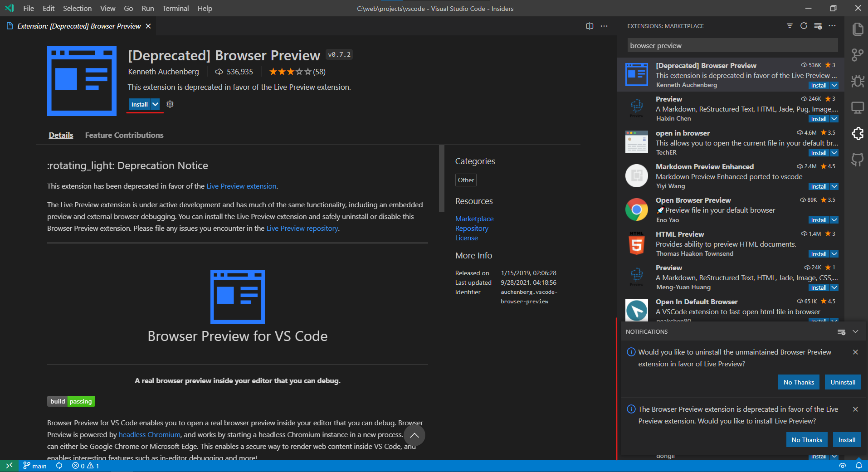
Task: Click No Thanks on the uninstall notification
Action: [798, 382]
